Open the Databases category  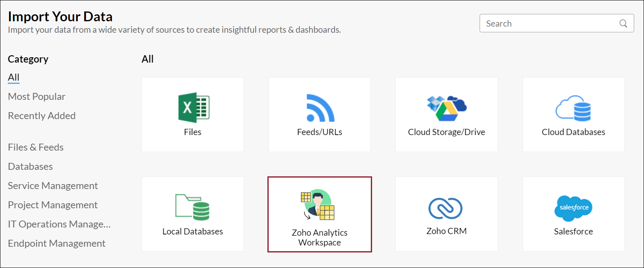coord(30,167)
